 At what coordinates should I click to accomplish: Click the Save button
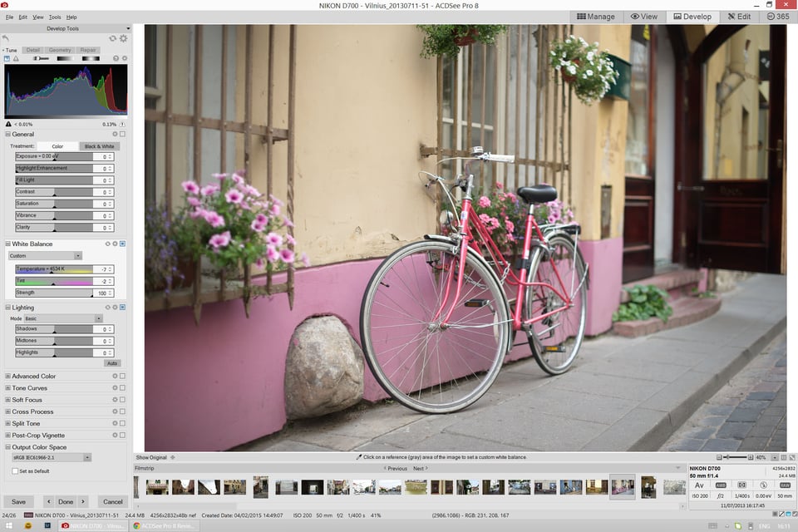pos(19,501)
